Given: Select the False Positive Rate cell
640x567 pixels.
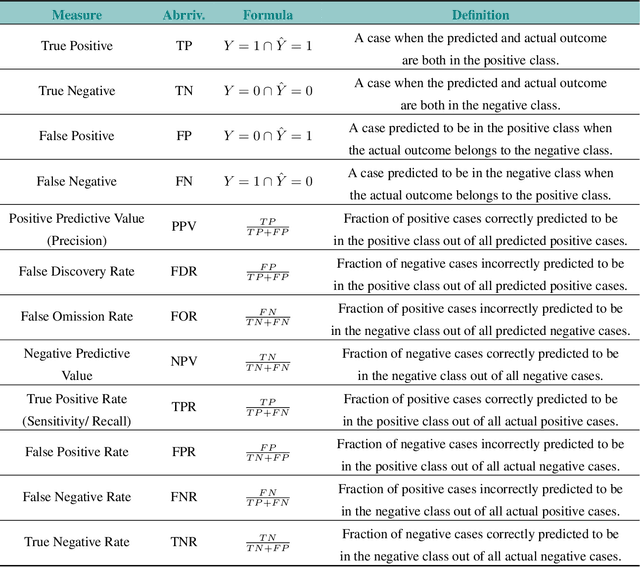Looking at the screenshot, I should [x=77, y=452].
